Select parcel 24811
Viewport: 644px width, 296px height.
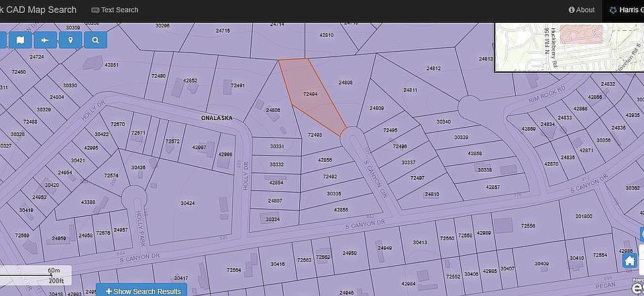[x=411, y=90]
